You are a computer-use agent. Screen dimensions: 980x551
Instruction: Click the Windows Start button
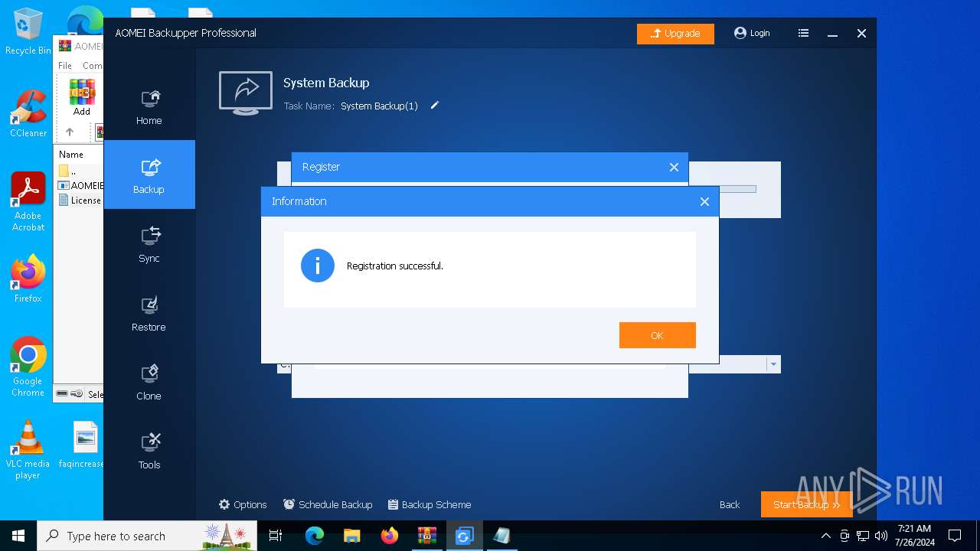[x=18, y=536]
